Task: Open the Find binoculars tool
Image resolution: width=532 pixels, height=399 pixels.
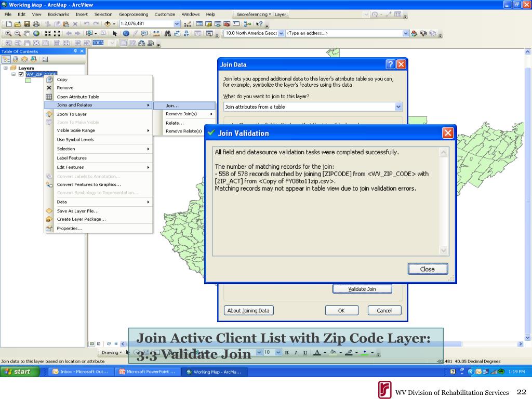Action: coord(168,33)
